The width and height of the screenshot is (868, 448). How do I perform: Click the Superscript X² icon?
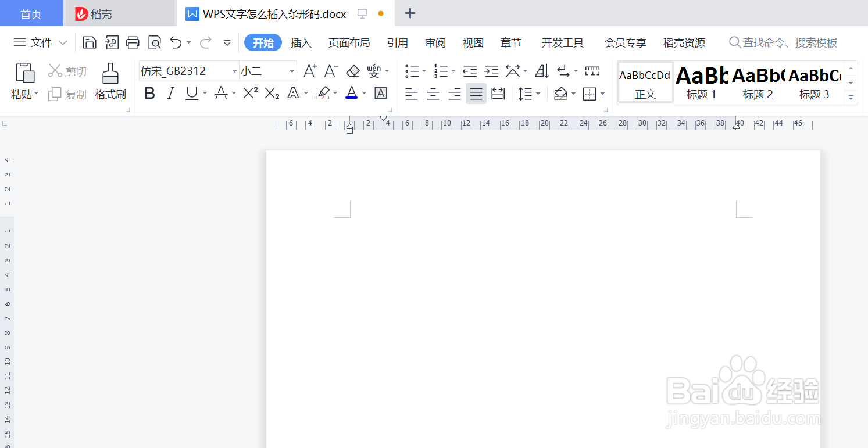[x=250, y=93]
